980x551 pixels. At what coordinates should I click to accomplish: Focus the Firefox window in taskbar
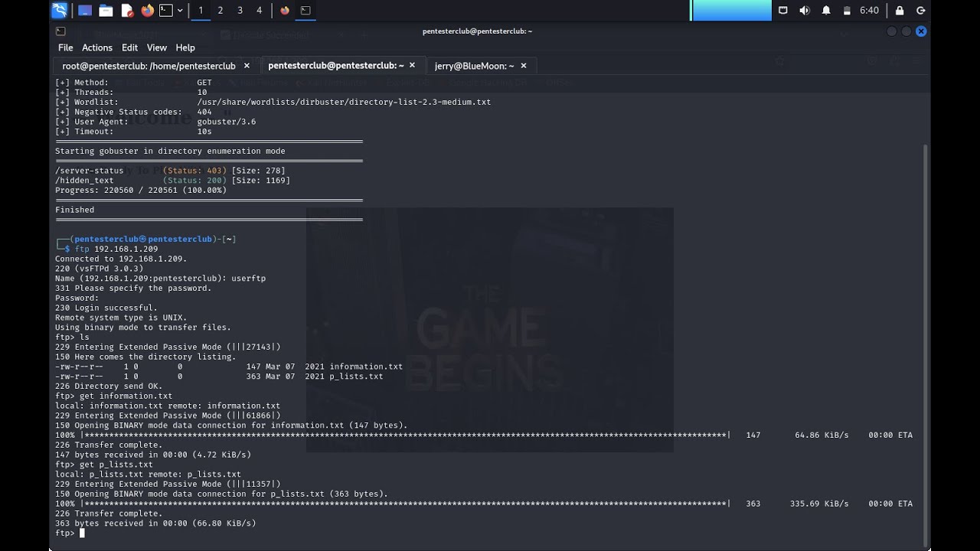[x=285, y=11]
